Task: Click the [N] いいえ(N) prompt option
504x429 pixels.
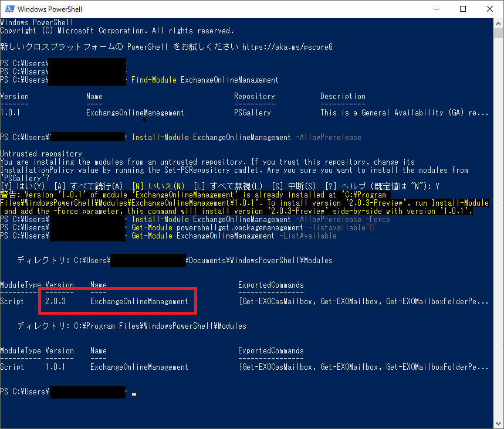Action: [160, 186]
